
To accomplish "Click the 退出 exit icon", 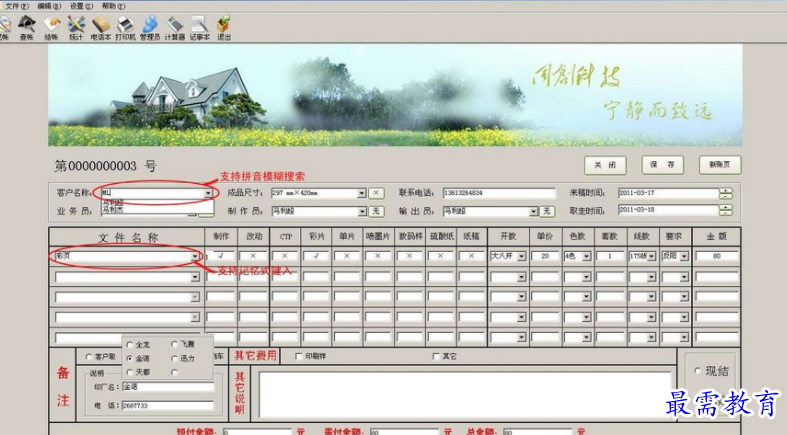I will (x=224, y=28).
